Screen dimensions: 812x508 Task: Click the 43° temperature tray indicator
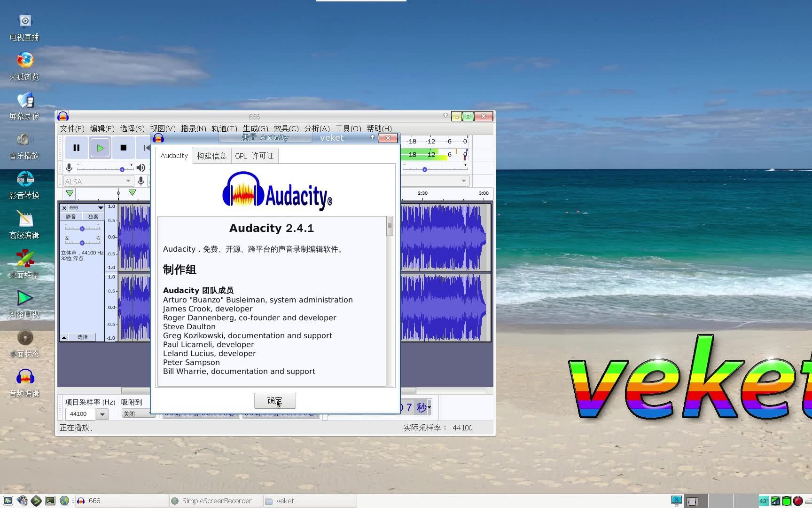pyautogui.click(x=764, y=501)
